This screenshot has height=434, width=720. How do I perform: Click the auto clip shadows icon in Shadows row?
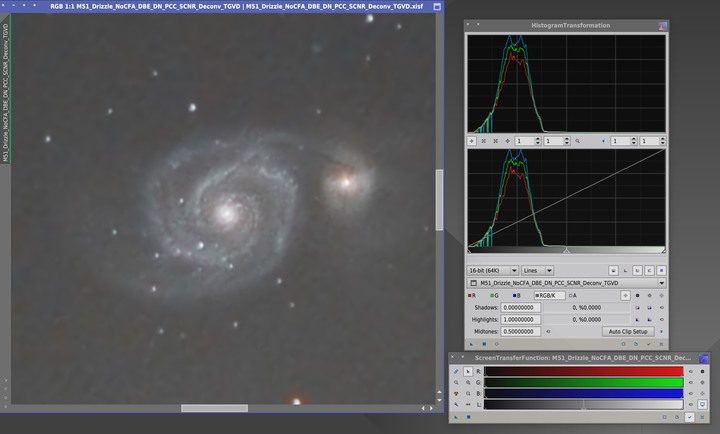tap(637, 308)
